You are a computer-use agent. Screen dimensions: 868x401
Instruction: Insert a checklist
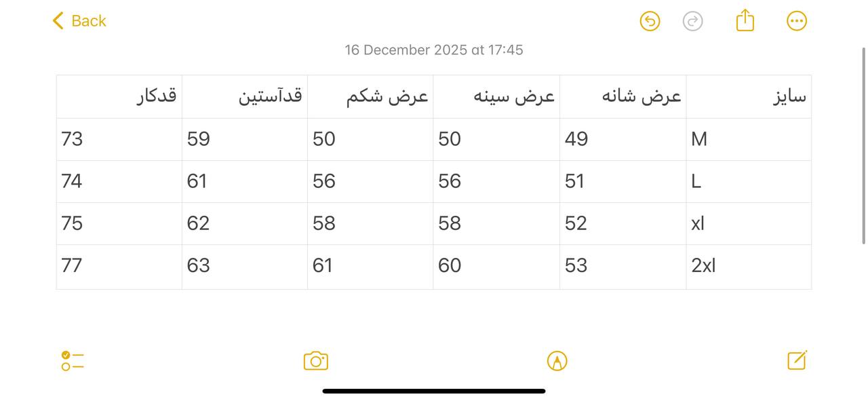(x=72, y=360)
